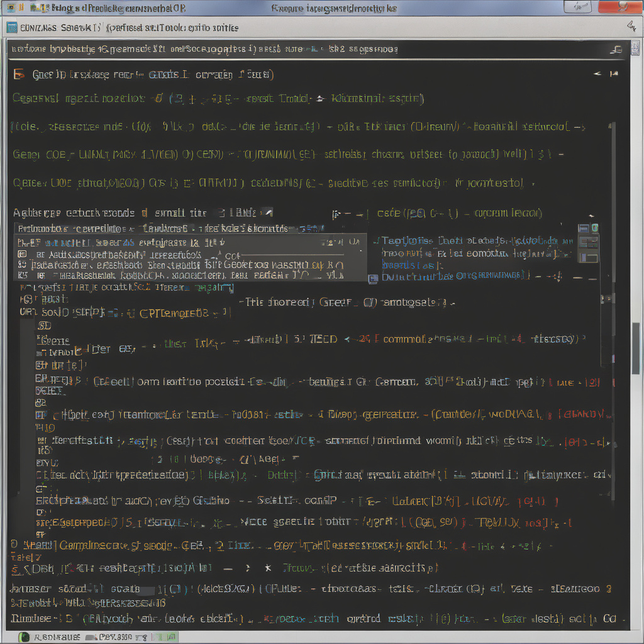Click the cursor arrow icon at toolbar right
Screen dimensions: 644x644
pos(631,26)
